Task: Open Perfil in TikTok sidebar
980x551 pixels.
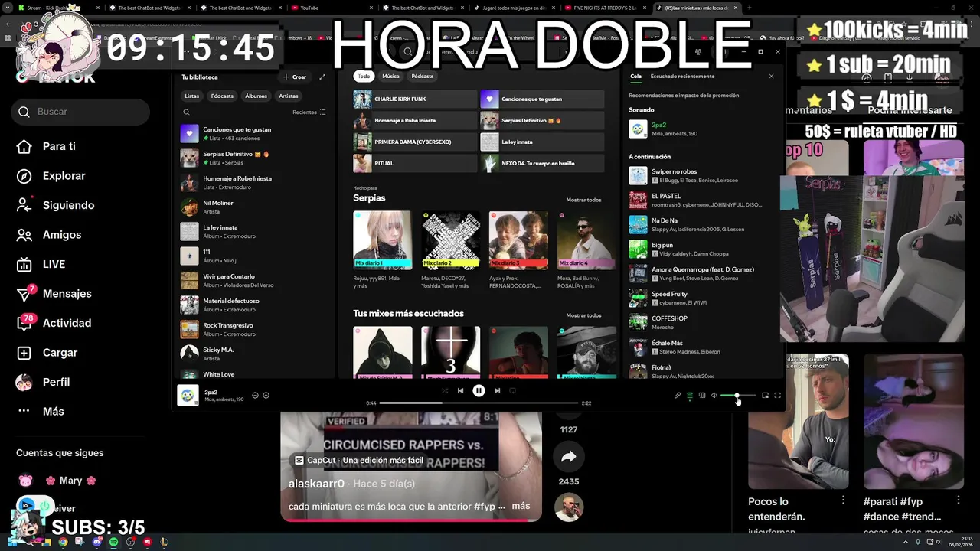Action: (56, 382)
